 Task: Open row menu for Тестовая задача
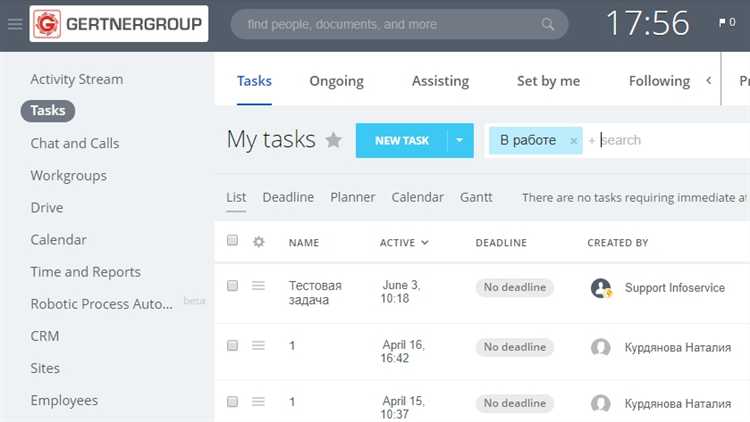pyautogui.click(x=258, y=286)
